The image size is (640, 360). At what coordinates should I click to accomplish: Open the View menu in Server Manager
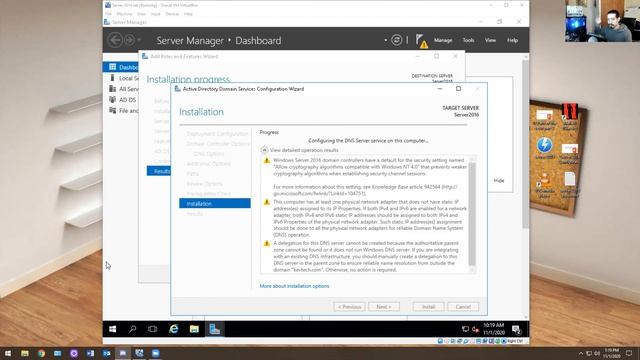pos(490,40)
